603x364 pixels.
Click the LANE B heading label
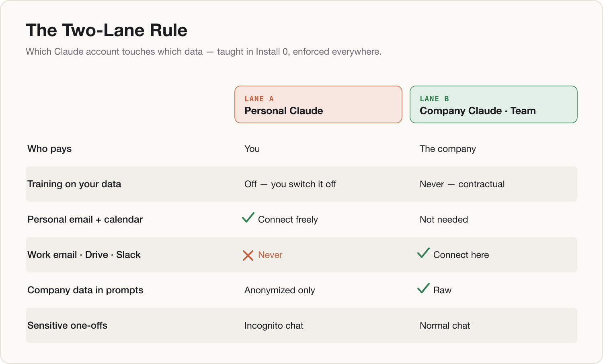pyautogui.click(x=434, y=99)
